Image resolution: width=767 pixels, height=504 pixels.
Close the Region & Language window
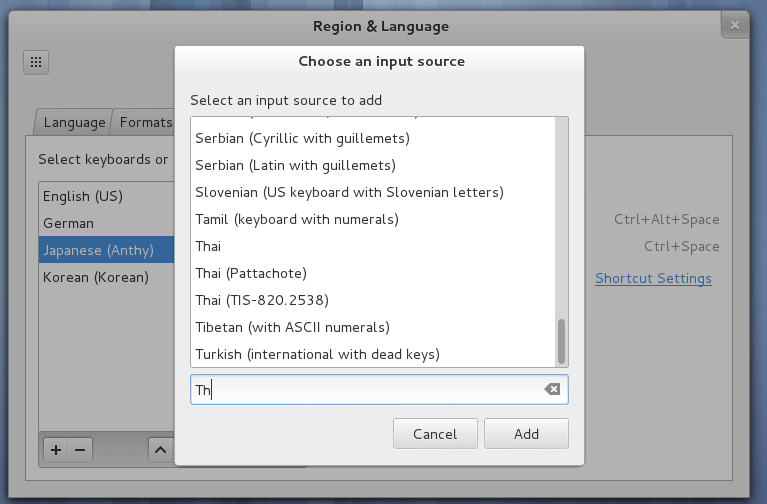(735, 25)
